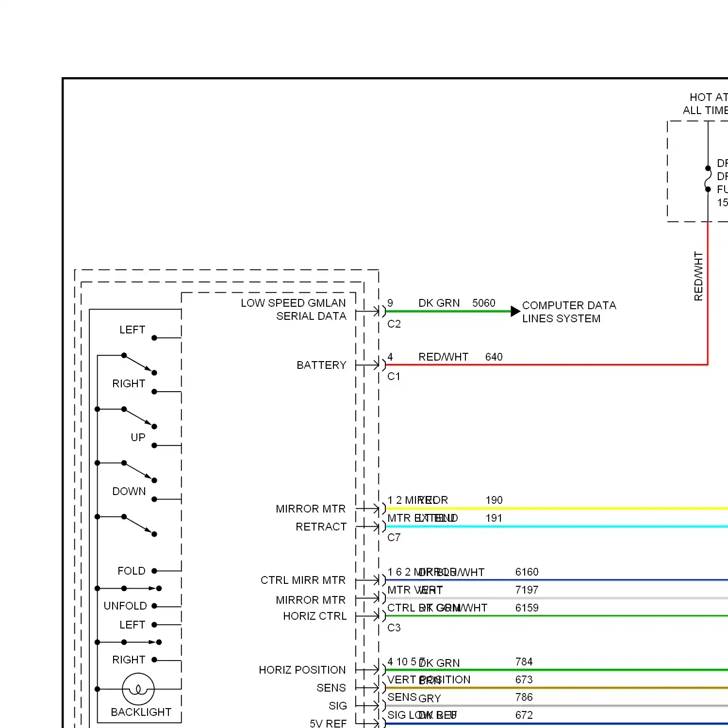This screenshot has width=728, height=728.
Task: Click the C2 connector label
Action: tap(394, 324)
